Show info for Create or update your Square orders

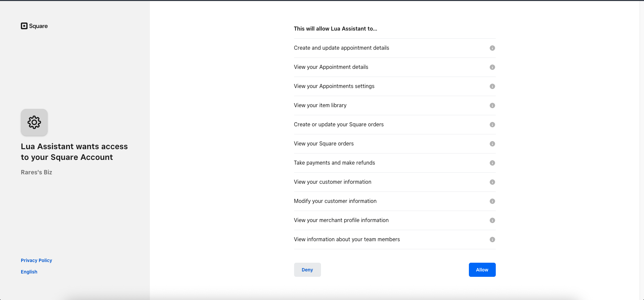tap(492, 125)
